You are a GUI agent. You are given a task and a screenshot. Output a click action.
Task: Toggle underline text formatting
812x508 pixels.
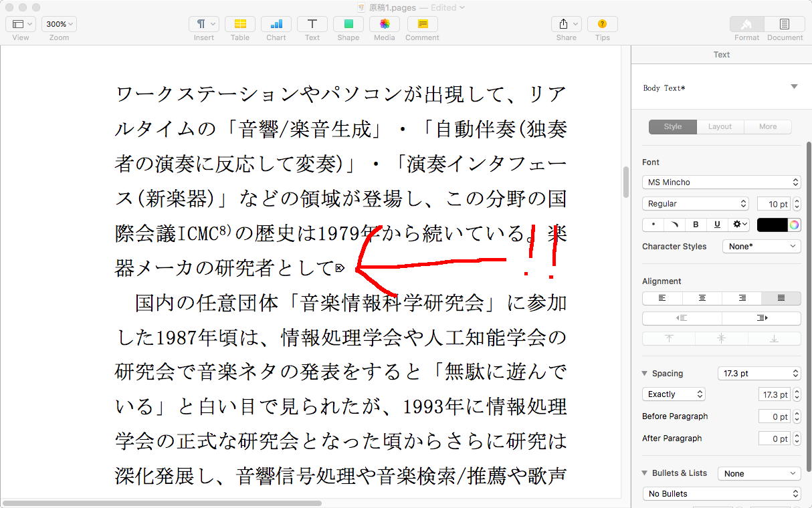click(x=717, y=225)
